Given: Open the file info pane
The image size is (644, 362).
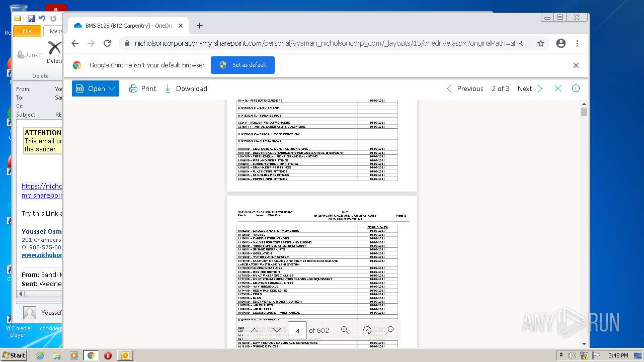Looking at the screenshot, I should tap(576, 88).
